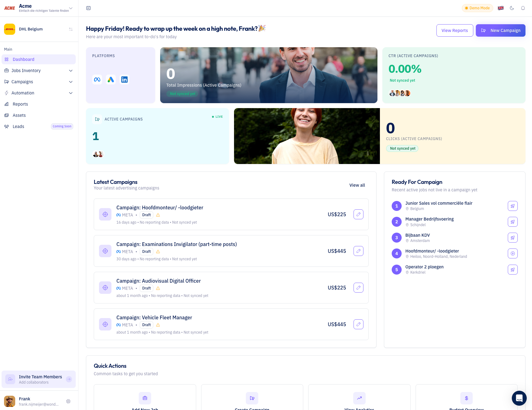Viewport: 532px width, 410px height.
Task: Click the Operator 2 ploegen job title
Action: coord(424,267)
